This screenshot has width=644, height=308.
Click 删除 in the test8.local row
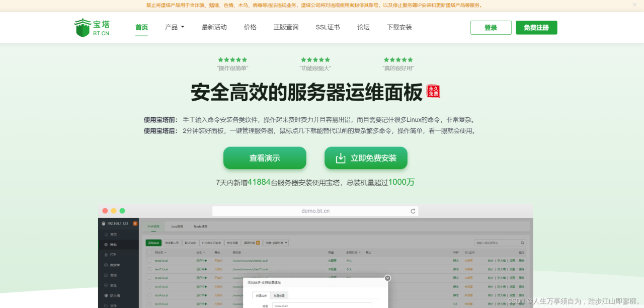tap(521, 261)
